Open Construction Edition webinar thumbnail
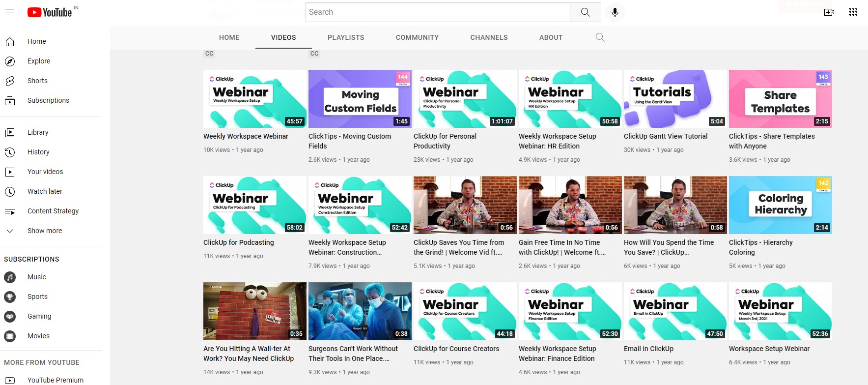This screenshot has width=868, height=385. point(360,205)
